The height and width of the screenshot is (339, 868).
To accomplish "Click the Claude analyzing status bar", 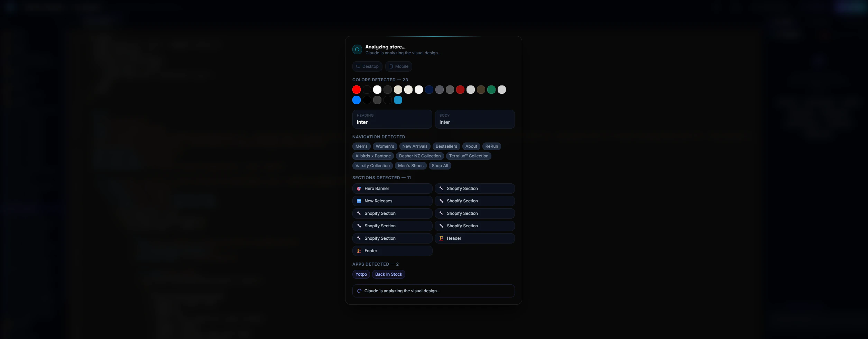I will 433,291.
